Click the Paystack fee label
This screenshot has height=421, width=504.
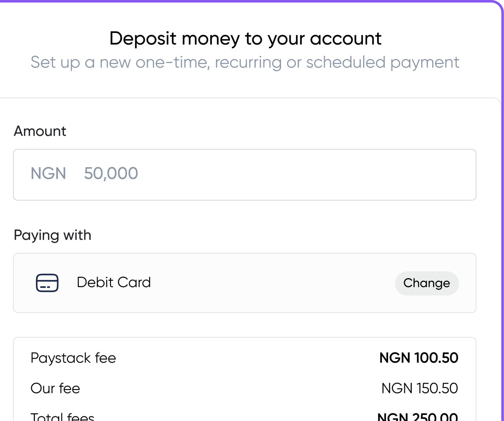pyautogui.click(x=73, y=358)
